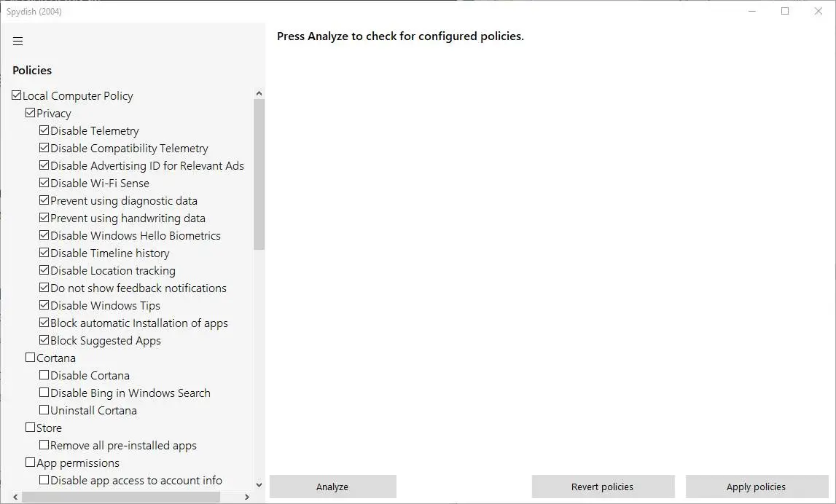Check Remove all pre-installed apps

[44, 445]
